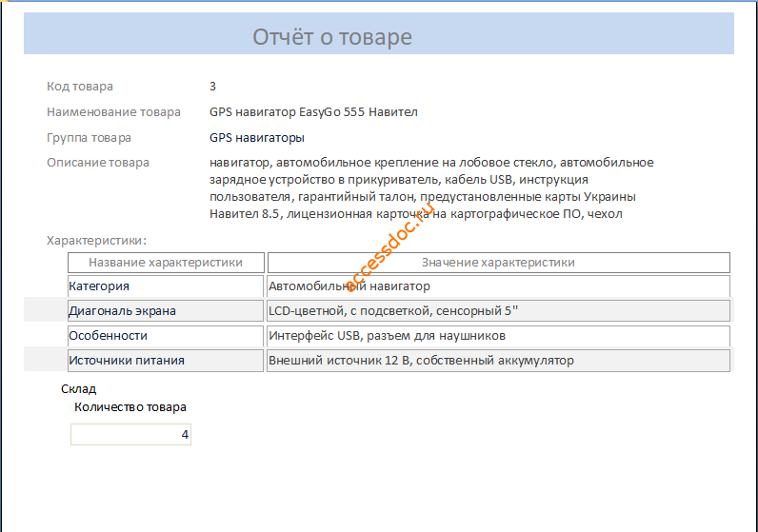Viewport: 758px width, 532px height.
Task: Click the quantity field showing 4
Action: coord(131,434)
